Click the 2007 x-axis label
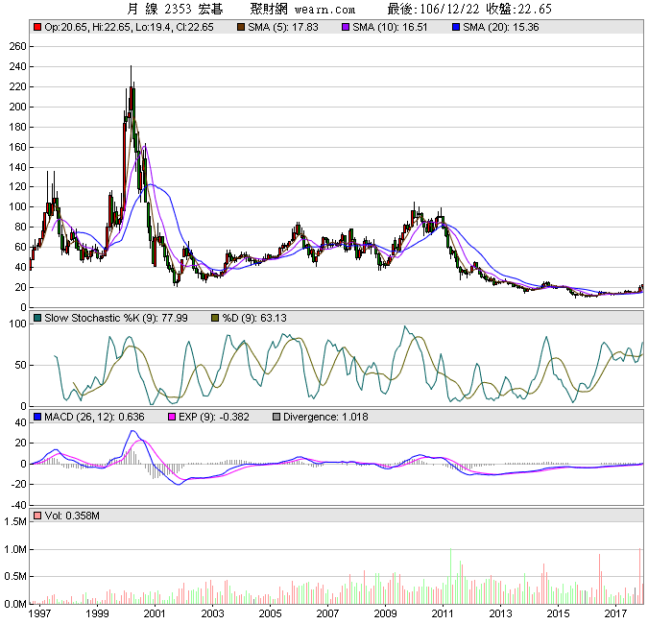Image resolution: width=672 pixels, height=624 pixels. tap(327, 613)
